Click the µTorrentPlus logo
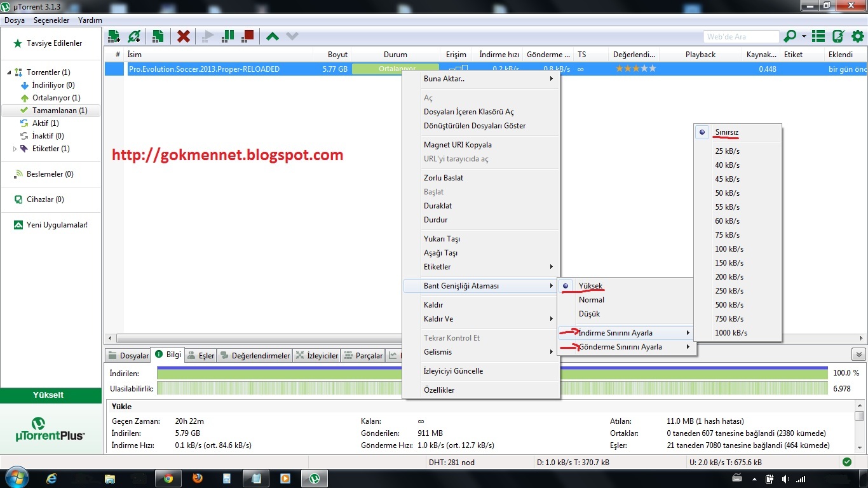868x488 pixels. tap(50, 430)
